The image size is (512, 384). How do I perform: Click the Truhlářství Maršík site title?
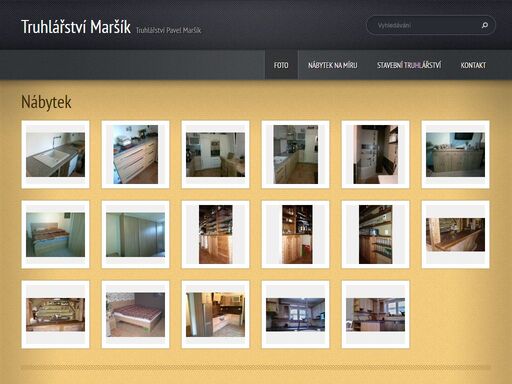[x=76, y=27]
